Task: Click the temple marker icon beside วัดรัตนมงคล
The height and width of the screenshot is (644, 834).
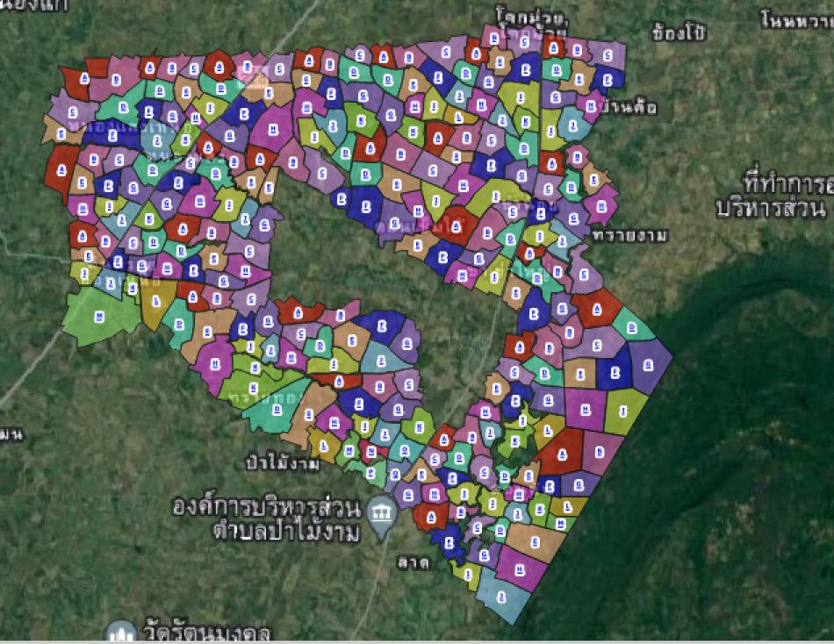Action: point(120,632)
